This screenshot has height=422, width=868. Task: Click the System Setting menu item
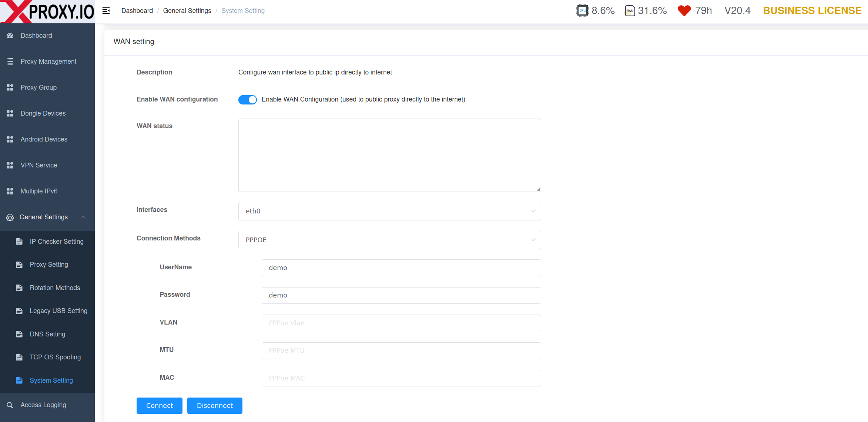[x=52, y=381]
